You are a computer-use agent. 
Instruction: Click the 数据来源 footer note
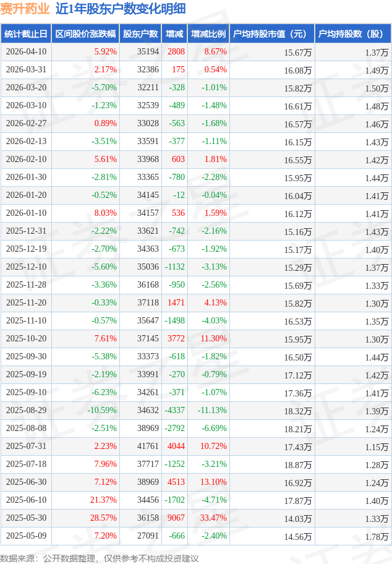click(100, 558)
